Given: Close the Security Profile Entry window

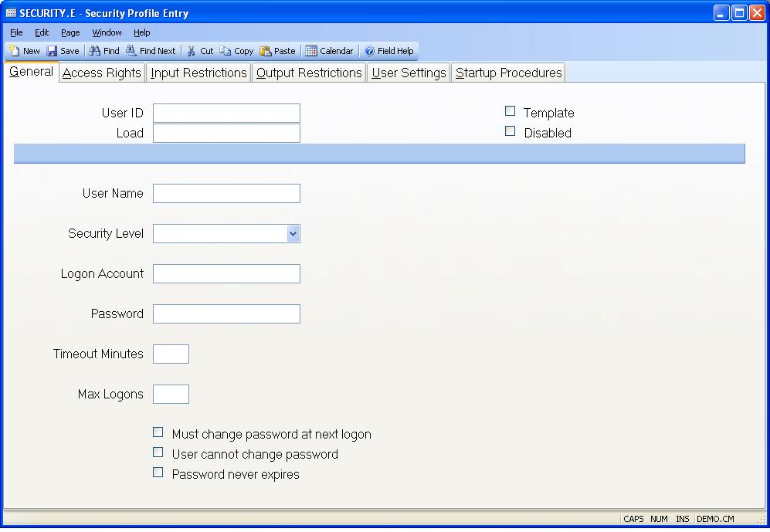Looking at the screenshot, I should [757, 13].
